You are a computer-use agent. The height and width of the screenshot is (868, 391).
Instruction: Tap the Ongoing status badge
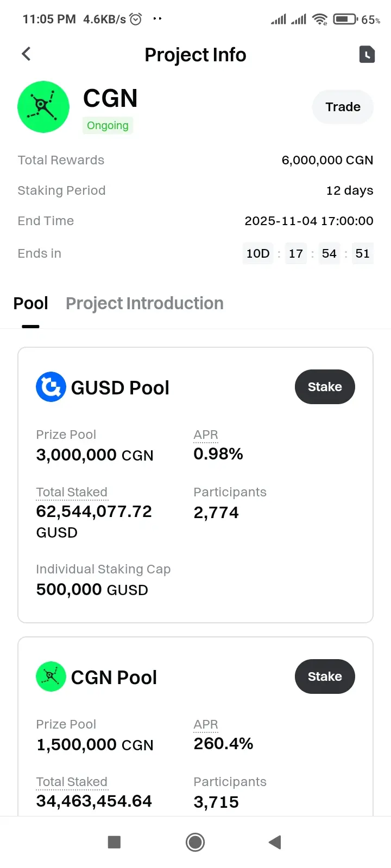[x=108, y=125]
